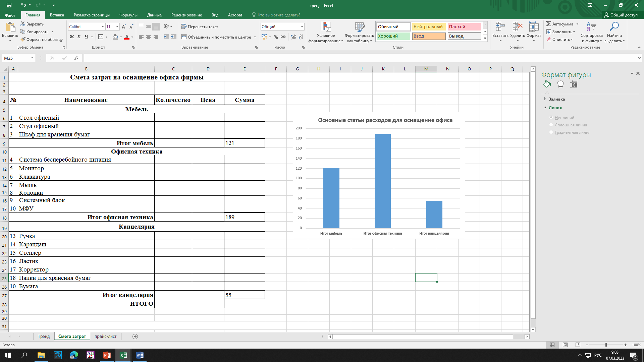Click the Bold (Ж) formatting icon

71,37
